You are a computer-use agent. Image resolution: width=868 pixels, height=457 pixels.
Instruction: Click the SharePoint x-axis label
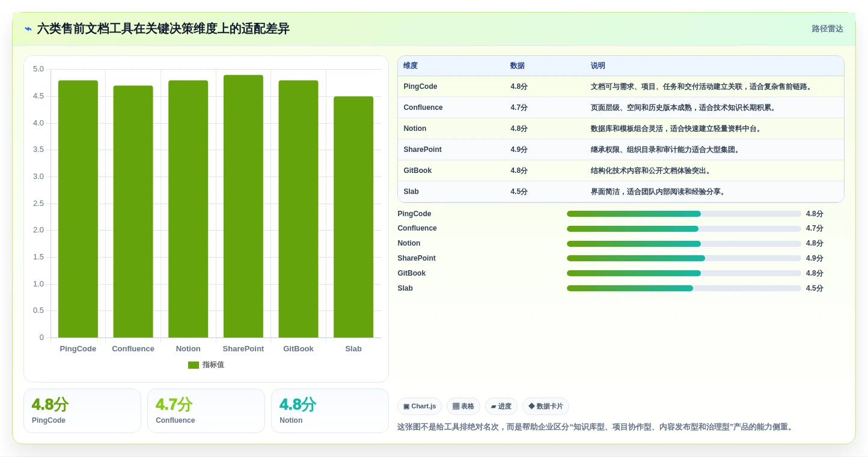(x=243, y=349)
